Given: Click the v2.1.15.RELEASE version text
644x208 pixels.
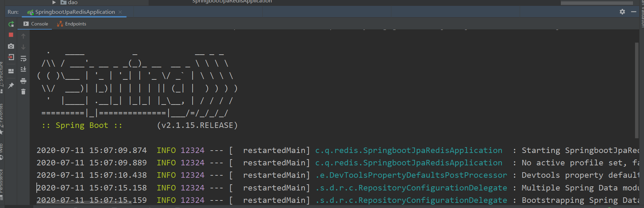Looking at the screenshot, I should pos(197,125).
